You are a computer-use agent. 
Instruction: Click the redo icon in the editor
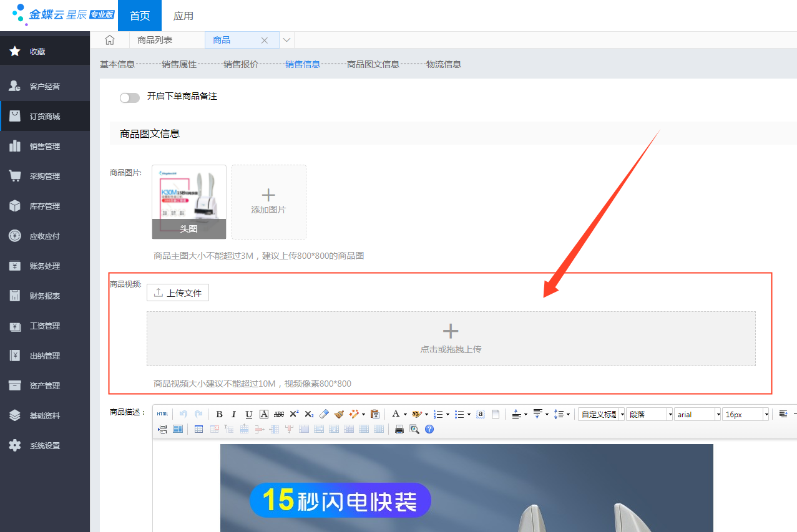click(x=198, y=414)
